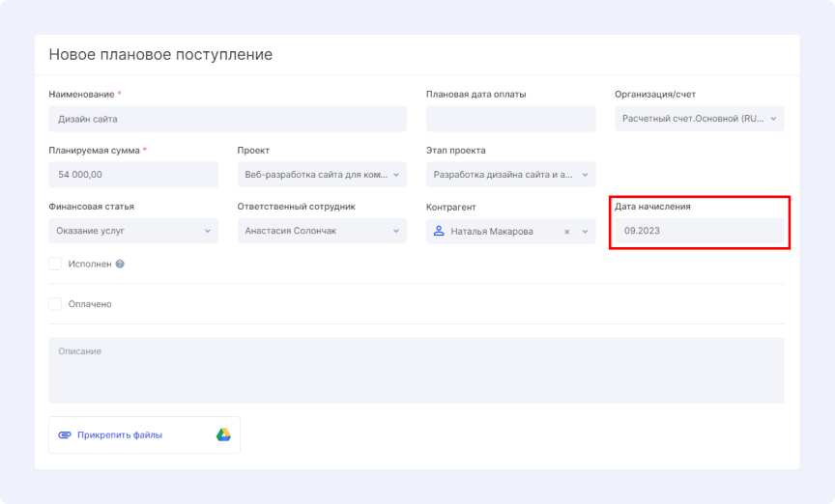Viewport: 835px width, 504px height.
Task: Click the help icon next to Исполнен
Action: pos(120,264)
